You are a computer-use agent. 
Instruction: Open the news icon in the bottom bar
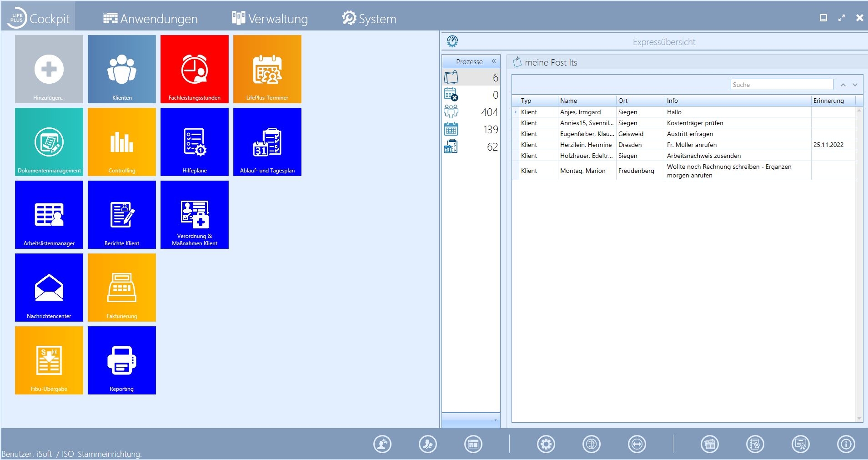pyautogui.click(x=710, y=445)
